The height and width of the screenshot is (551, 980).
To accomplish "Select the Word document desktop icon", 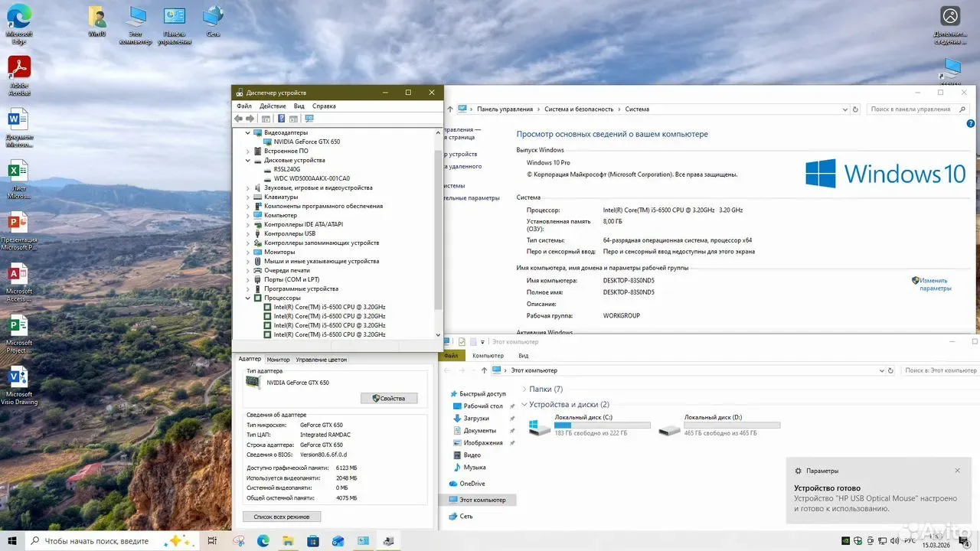I will click(18, 127).
